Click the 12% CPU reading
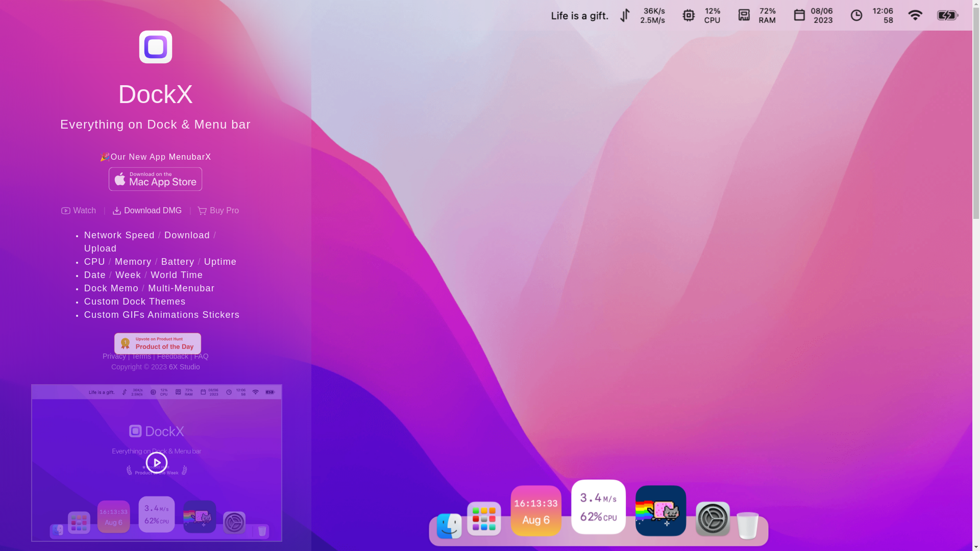Viewport: 980px width, 551px height. pyautogui.click(x=713, y=16)
